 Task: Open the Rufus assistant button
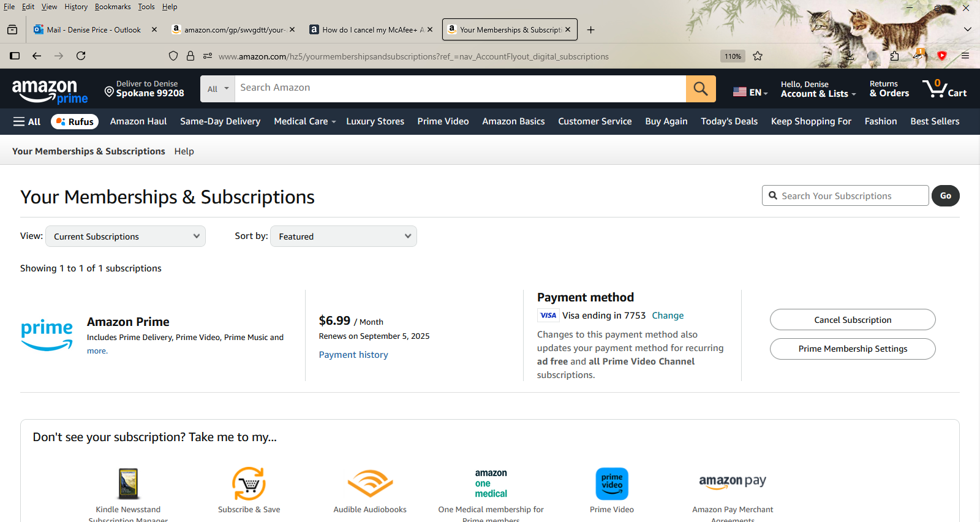click(x=75, y=121)
